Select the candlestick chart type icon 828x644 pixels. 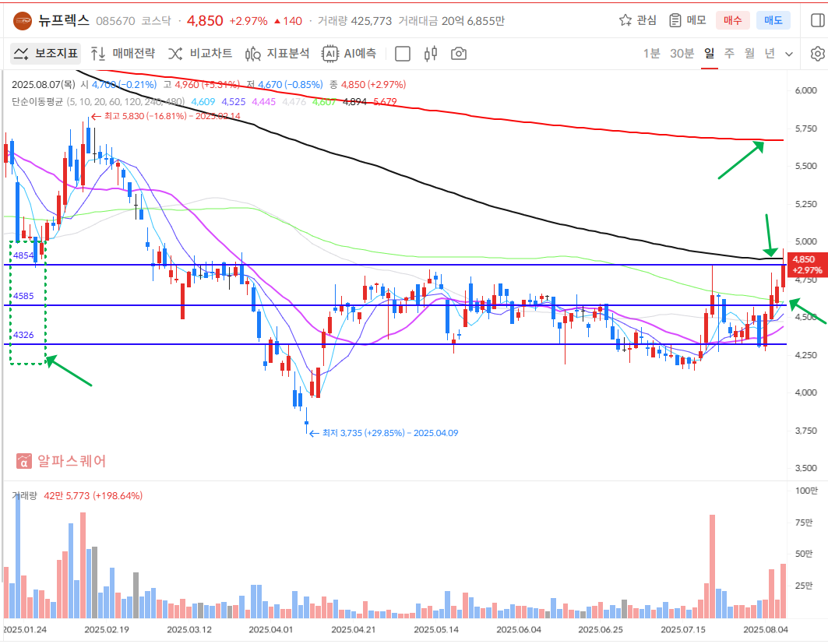click(431, 53)
